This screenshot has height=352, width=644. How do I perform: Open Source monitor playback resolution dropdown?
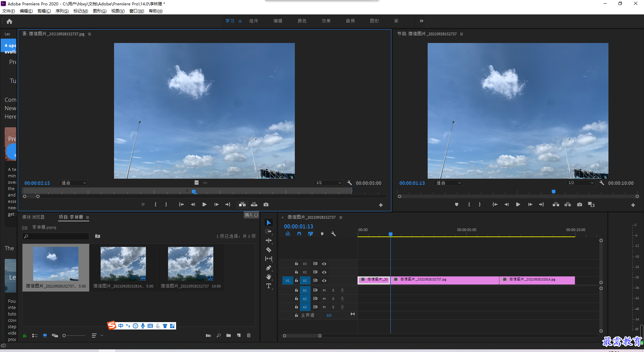click(329, 183)
